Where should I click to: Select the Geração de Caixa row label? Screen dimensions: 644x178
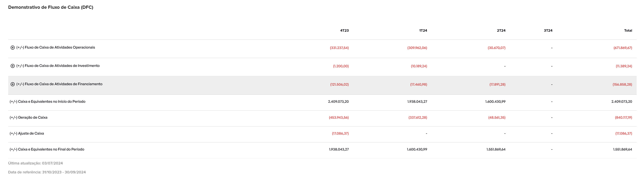(x=28, y=118)
